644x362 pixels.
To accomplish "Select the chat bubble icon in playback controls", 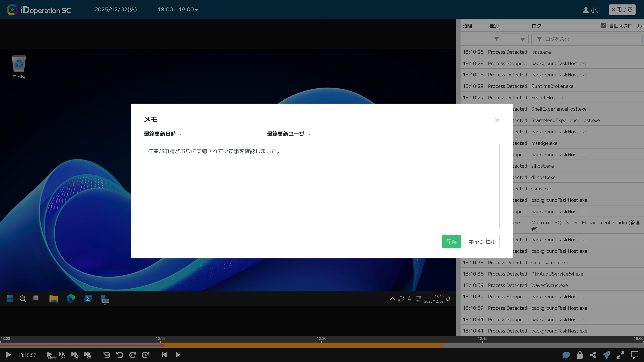I will tap(567, 355).
